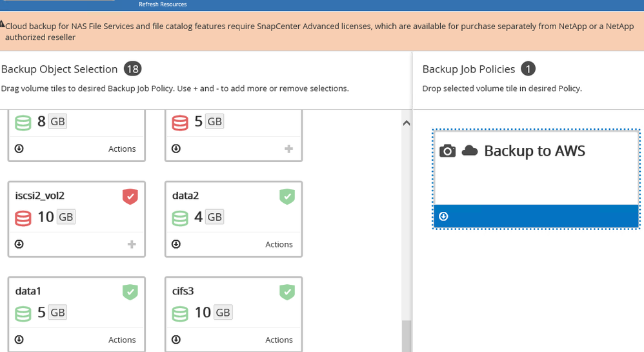Viewport: 644px width, 352px height.
Task: Click the green shield icon on data2 tile
Action: pyautogui.click(x=287, y=196)
